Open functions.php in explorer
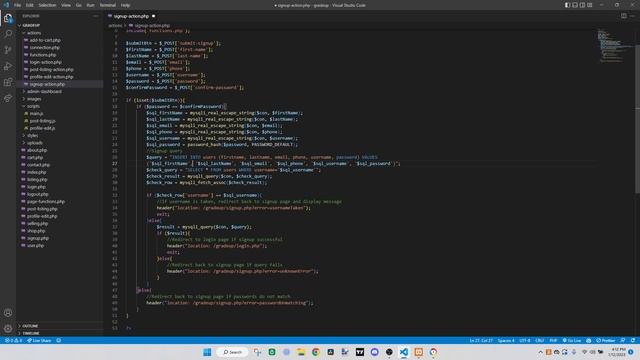Image resolution: width=640 pixels, height=360 pixels. coord(60,55)
